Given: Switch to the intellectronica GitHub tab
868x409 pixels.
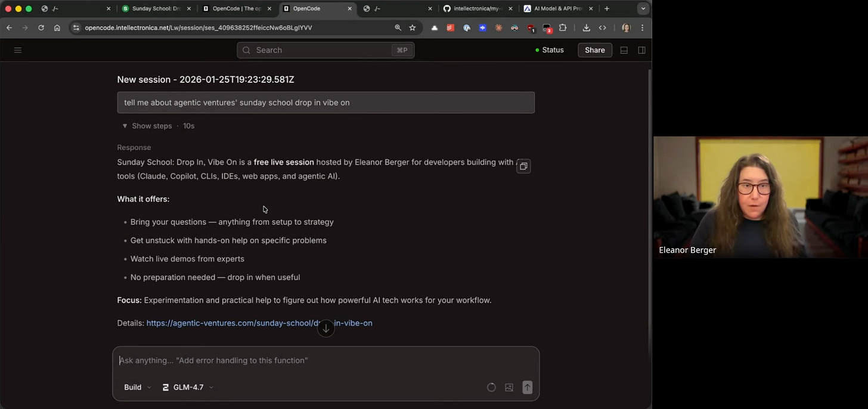Looking at the screenshot, I should 477,9.
